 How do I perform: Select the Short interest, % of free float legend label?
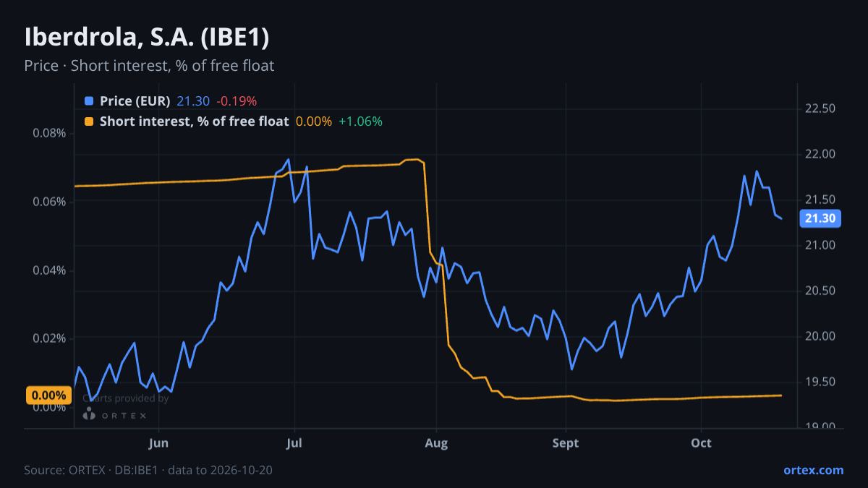(x=194, y=121)
